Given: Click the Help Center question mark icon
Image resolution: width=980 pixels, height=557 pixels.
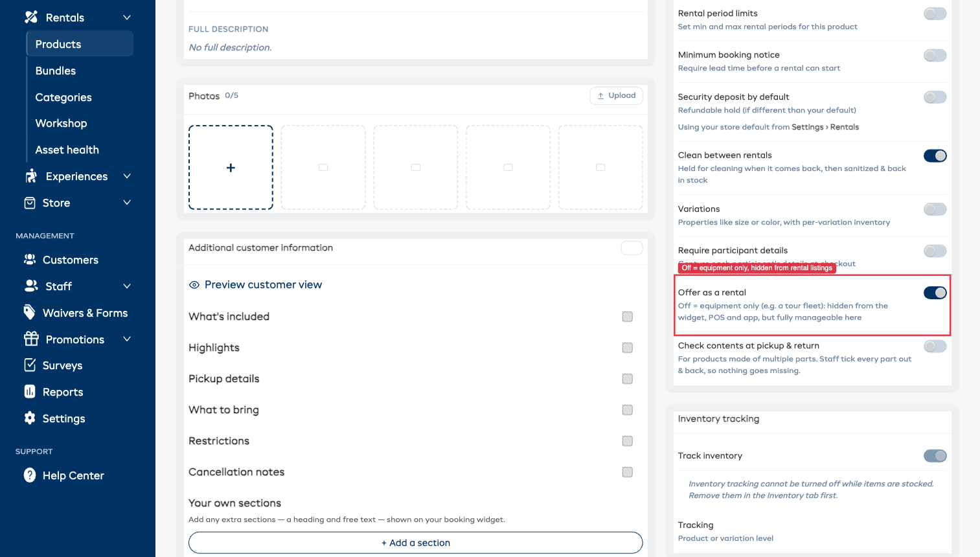Looking at the screenshot, I should pos(30,475).
